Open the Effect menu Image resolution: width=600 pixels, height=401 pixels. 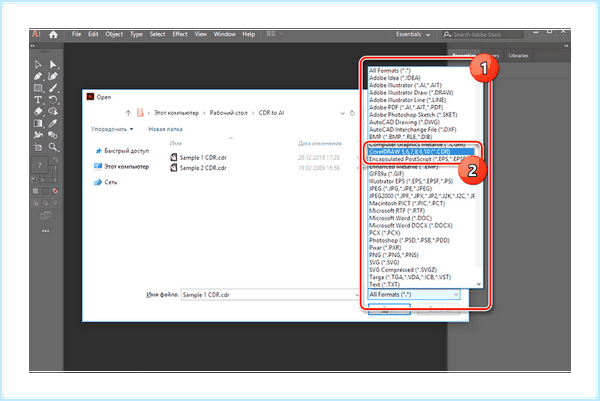point(180,34)
